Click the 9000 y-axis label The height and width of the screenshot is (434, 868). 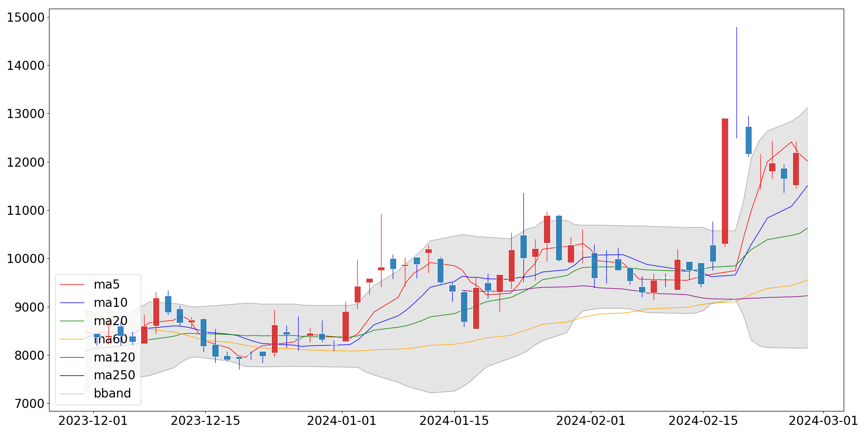point(30,307)
